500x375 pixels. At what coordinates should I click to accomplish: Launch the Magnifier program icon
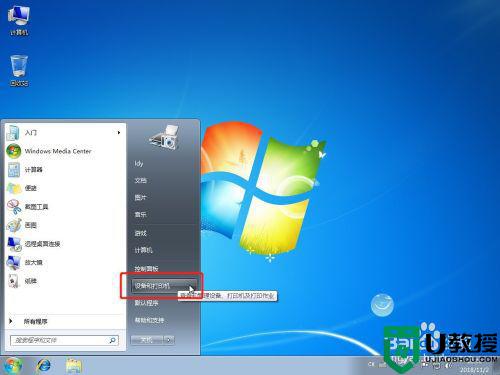coord(14,263)
